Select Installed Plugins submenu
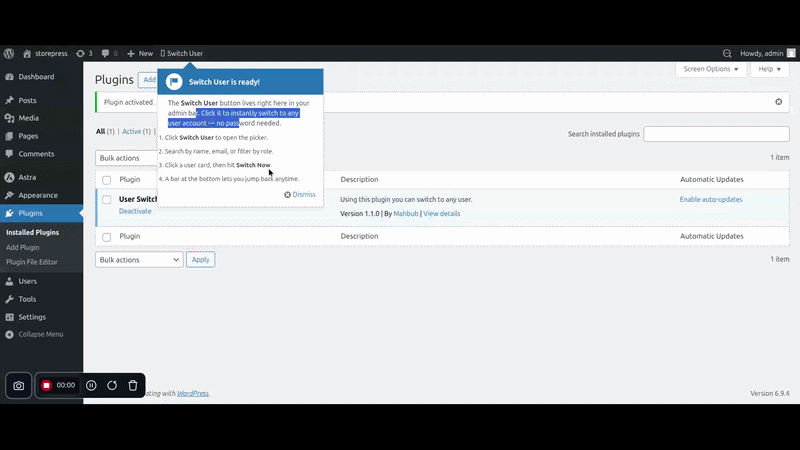 [33, 232]
